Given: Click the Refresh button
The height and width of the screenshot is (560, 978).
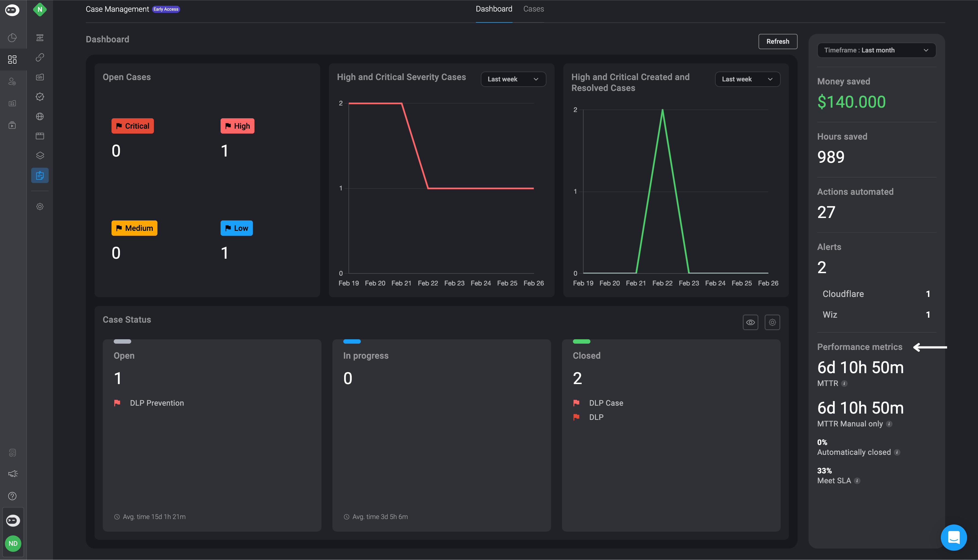Looking at the screenshot, I should pyautogui.click(x=778, y=42).
